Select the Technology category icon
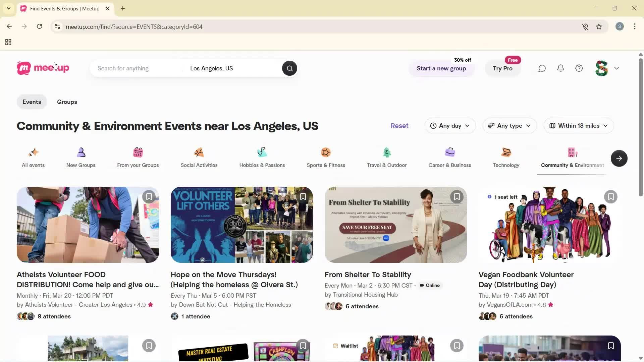 (x=506, y=153)
